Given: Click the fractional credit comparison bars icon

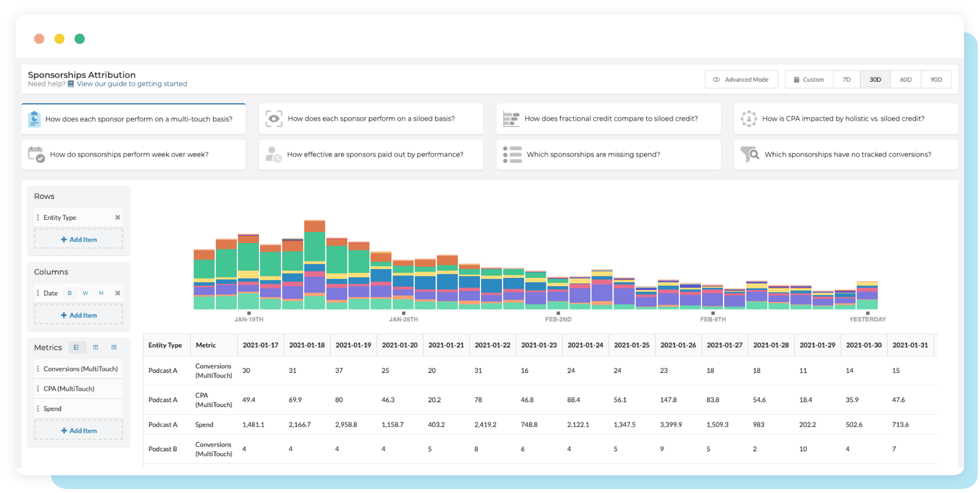Looking at the screenshot, I should pyautogui.click(x=511, y=119).
